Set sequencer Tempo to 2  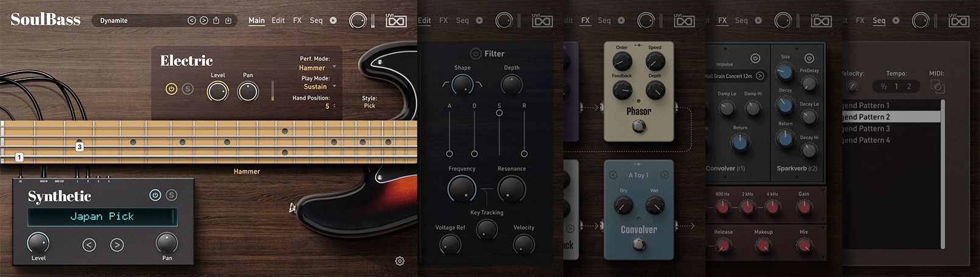(x=909, y=86)
